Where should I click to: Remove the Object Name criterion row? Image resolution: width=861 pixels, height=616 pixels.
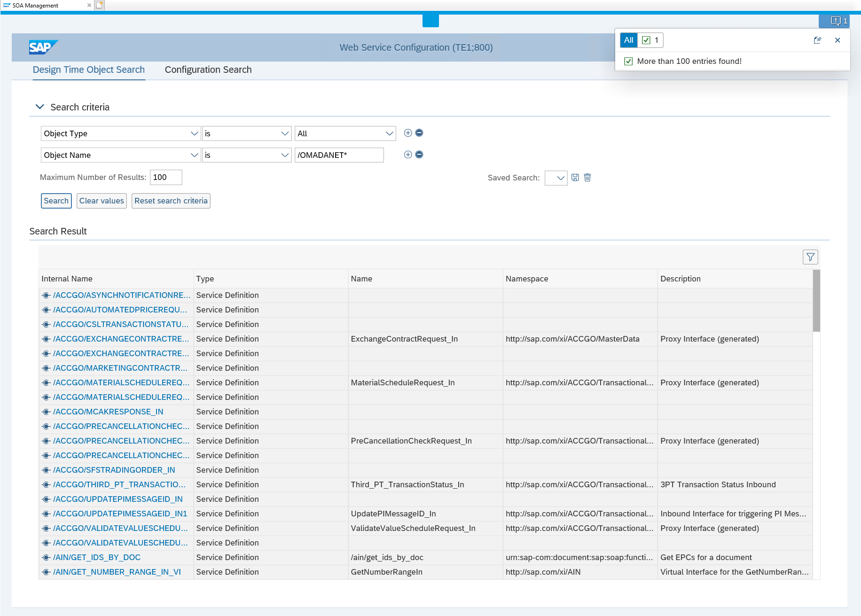tap(419, 155)
